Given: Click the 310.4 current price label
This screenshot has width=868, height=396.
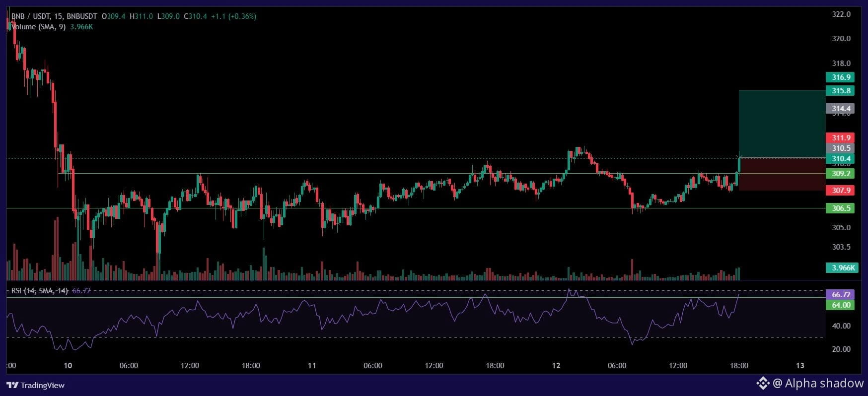Looking at the screenshot, I should click(840, 159).
